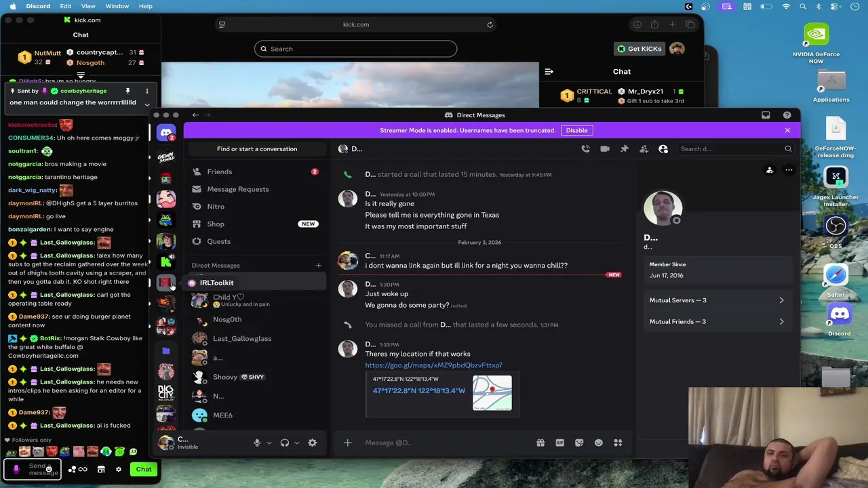Open Message Requests
Screen dimensions: 868x488
pyautogui.click(x=255, y=189)
